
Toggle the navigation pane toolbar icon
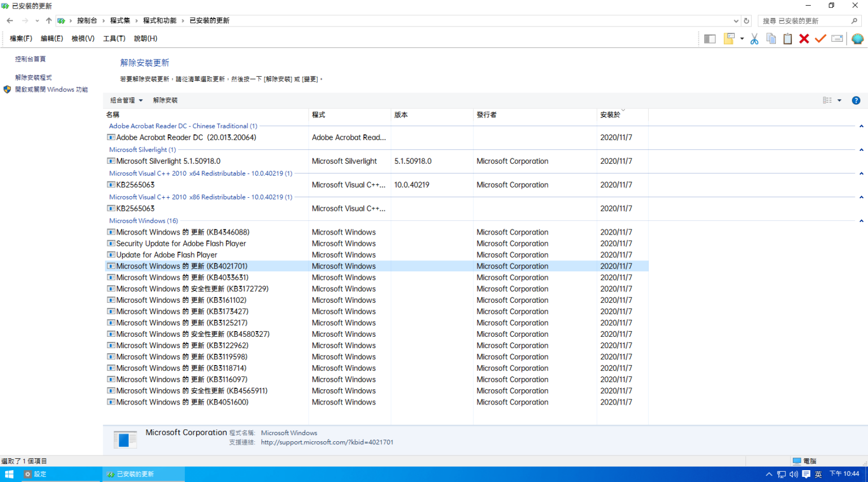710,38
